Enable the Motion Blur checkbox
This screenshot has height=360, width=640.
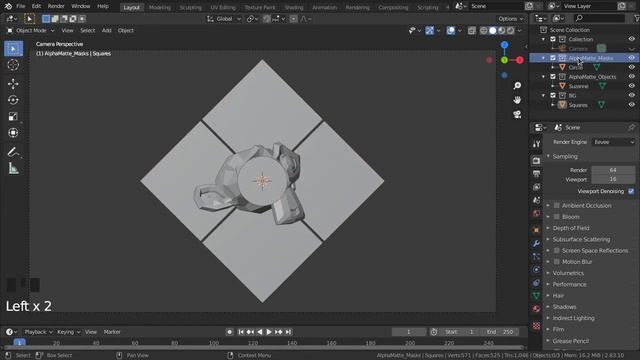pyautogui.click(x=557, y=262)
